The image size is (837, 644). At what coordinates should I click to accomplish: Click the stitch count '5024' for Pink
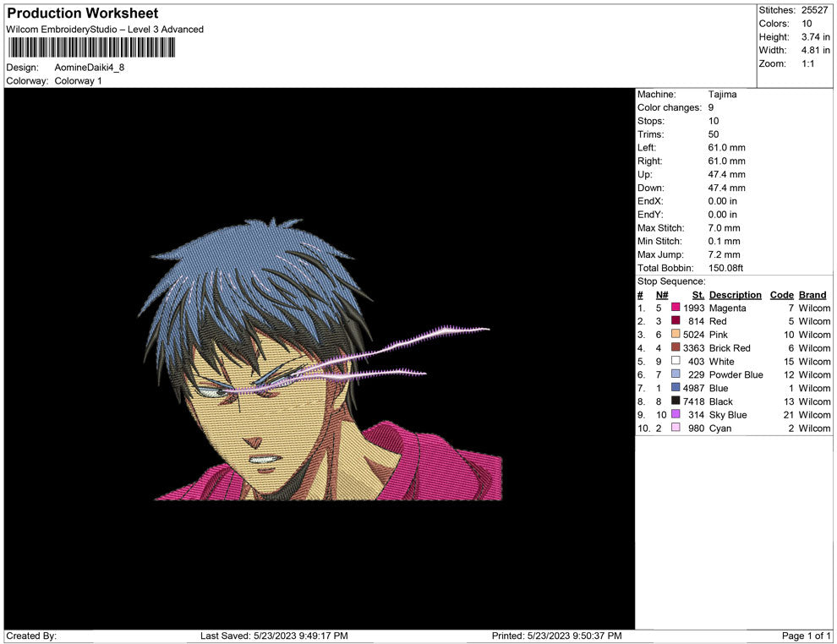(693, 335)
